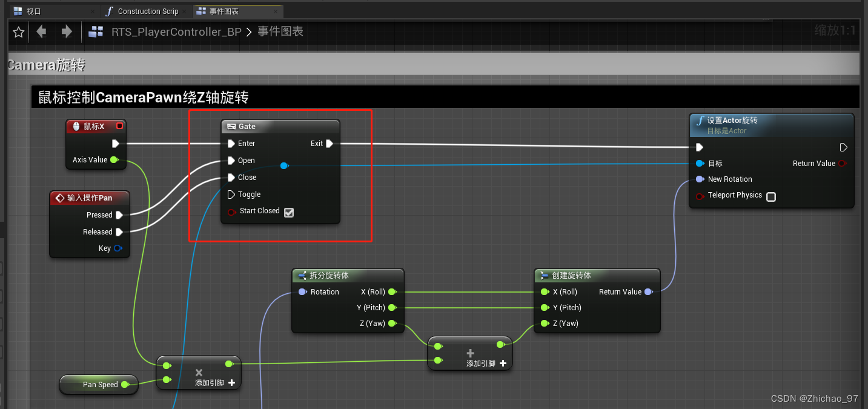
Task: Click the Pressed execution pin
Action: 119,215
